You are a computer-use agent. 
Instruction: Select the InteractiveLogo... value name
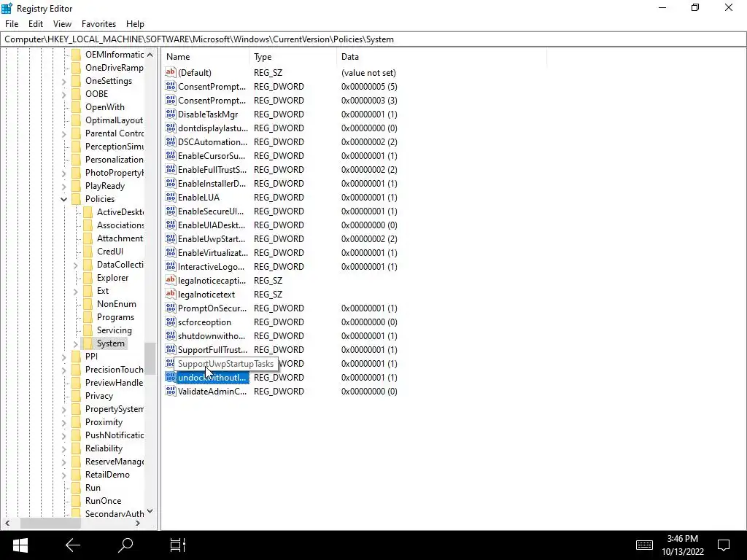click(x=211, y=267)
